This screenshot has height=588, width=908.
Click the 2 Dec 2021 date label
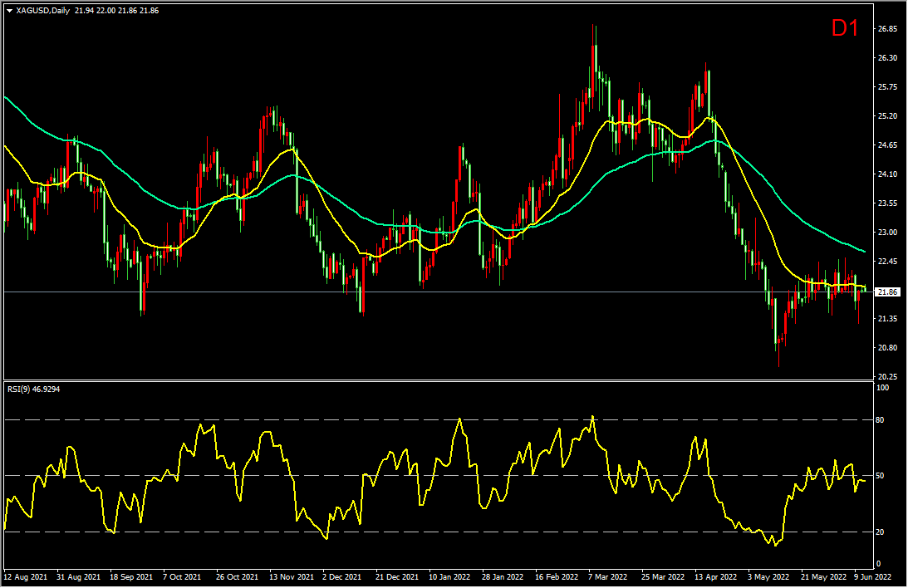point(341,577)
